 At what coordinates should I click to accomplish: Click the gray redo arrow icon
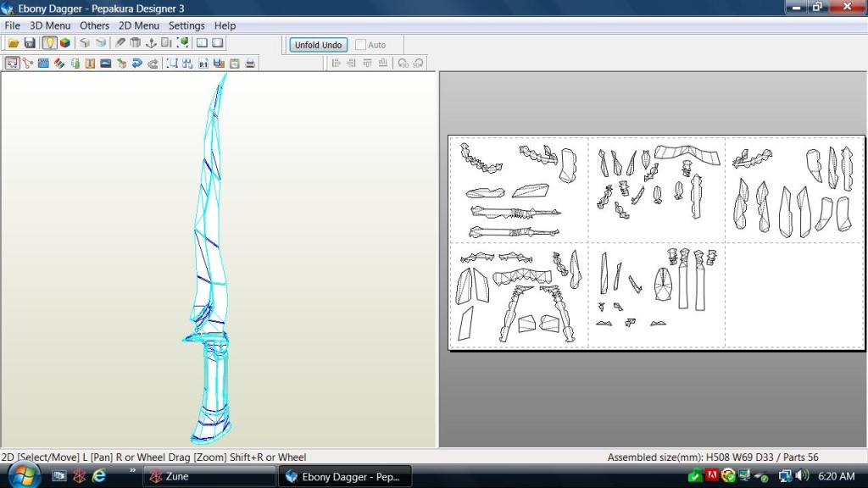(153, 63)
